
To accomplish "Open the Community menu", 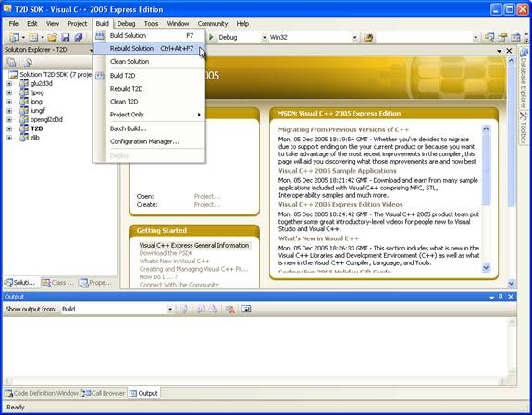I will click(x=213, y=24).
